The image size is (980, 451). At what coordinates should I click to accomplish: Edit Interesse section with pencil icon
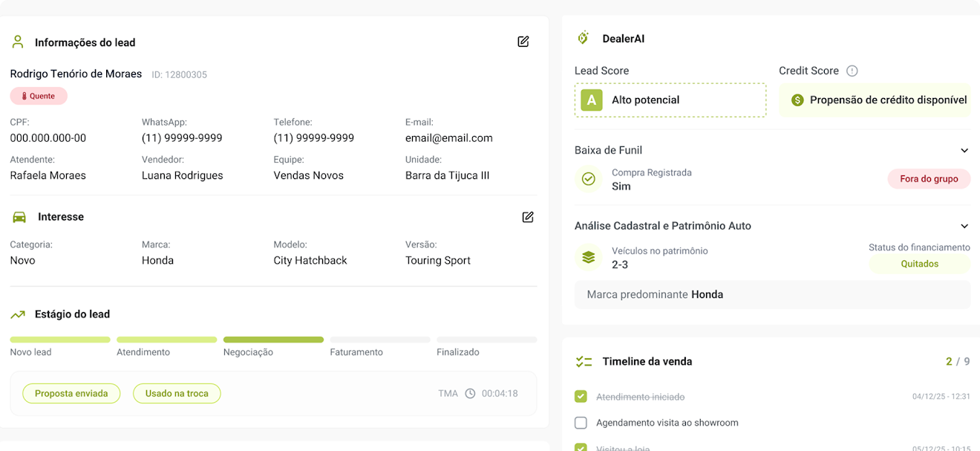(x=528, y=217)
